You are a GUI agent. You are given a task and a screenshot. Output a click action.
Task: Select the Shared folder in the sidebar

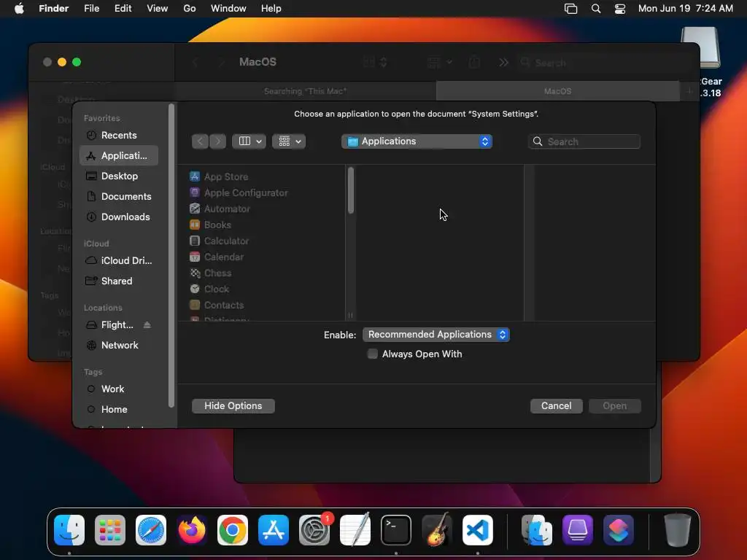119,281
